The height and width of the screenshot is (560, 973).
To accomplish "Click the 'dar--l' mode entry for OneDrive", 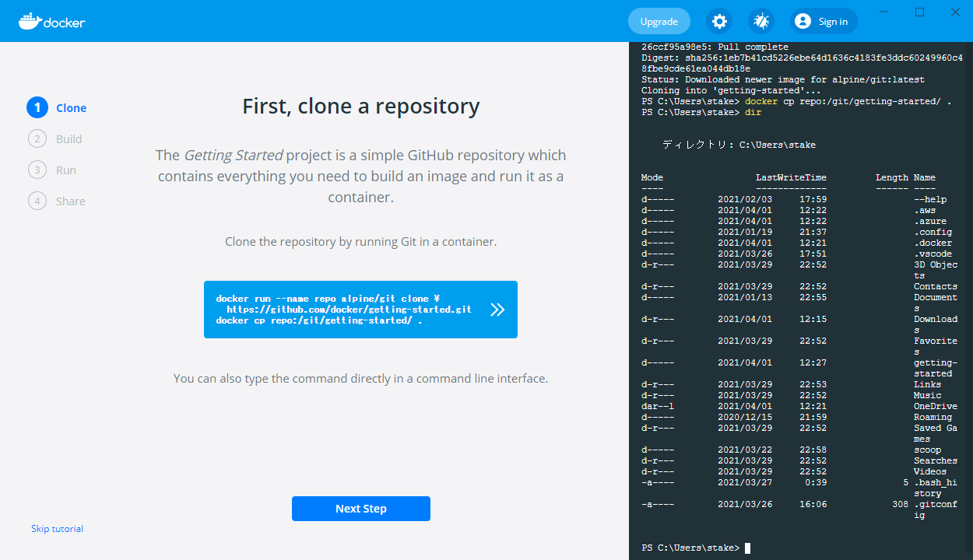I will (658, 406).
